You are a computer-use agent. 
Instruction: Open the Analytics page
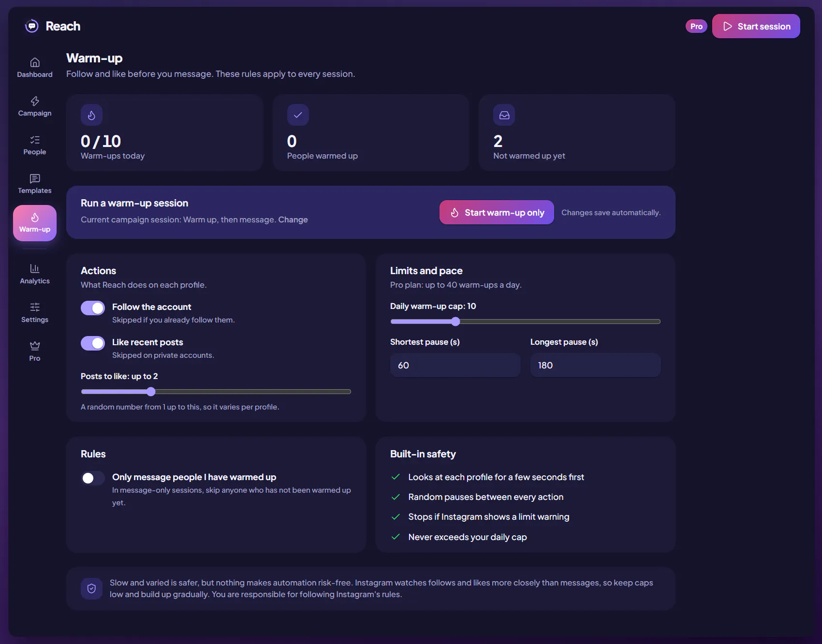click(35, 274)
